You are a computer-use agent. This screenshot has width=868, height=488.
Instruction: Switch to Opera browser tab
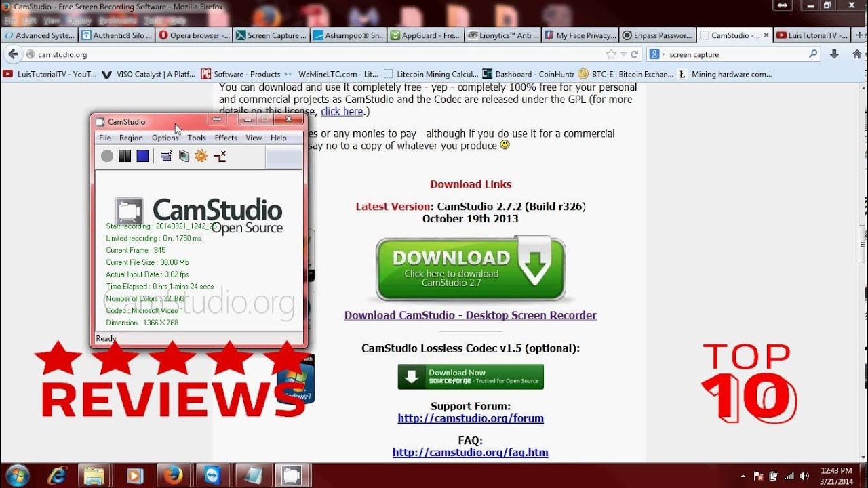pos(194,35)
